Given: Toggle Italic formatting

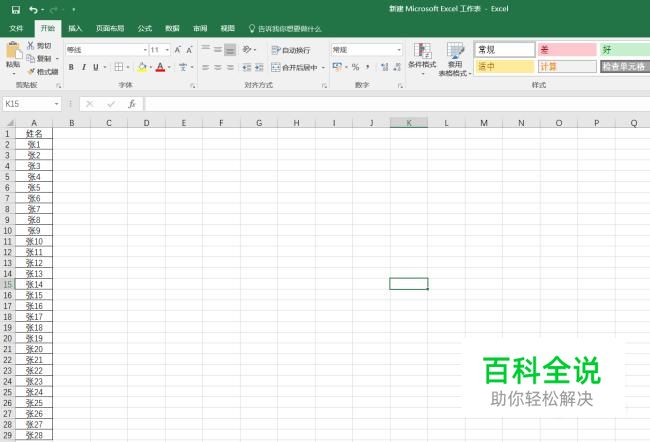Looking at the screenshot, I should coord(84,67).
